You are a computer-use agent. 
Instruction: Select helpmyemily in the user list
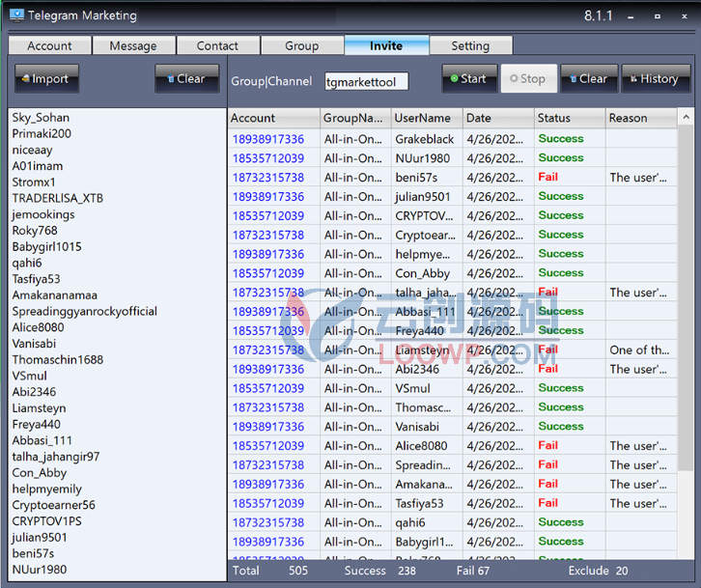click(47, 489)
